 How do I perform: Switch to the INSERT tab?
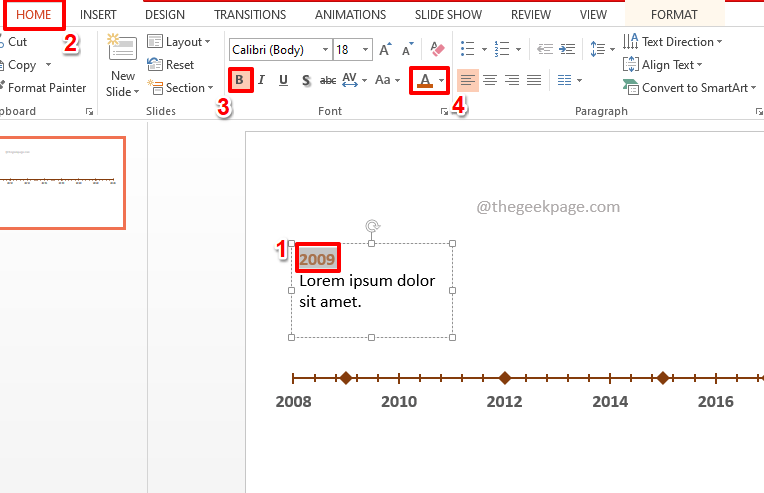(x=98, y=15)
